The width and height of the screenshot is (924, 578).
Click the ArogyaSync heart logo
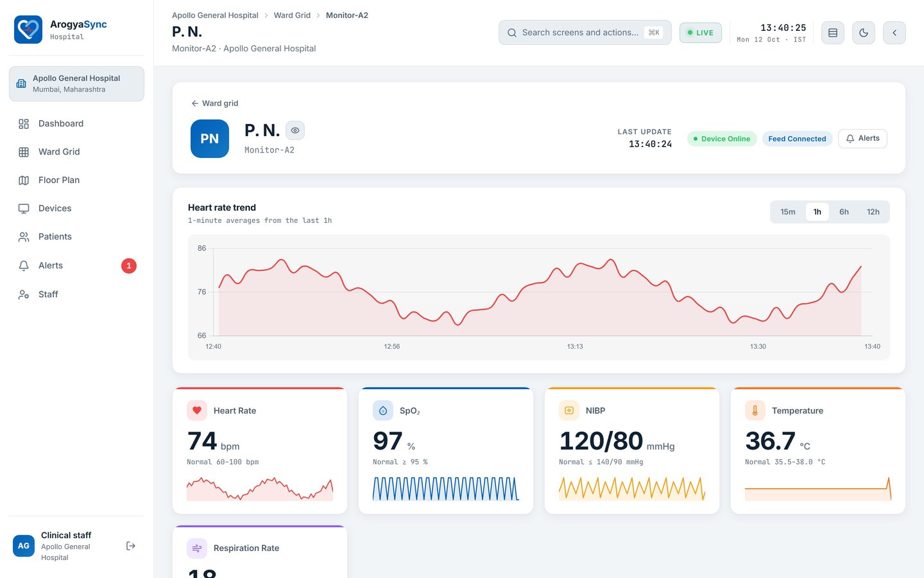(x=28, y=30)
